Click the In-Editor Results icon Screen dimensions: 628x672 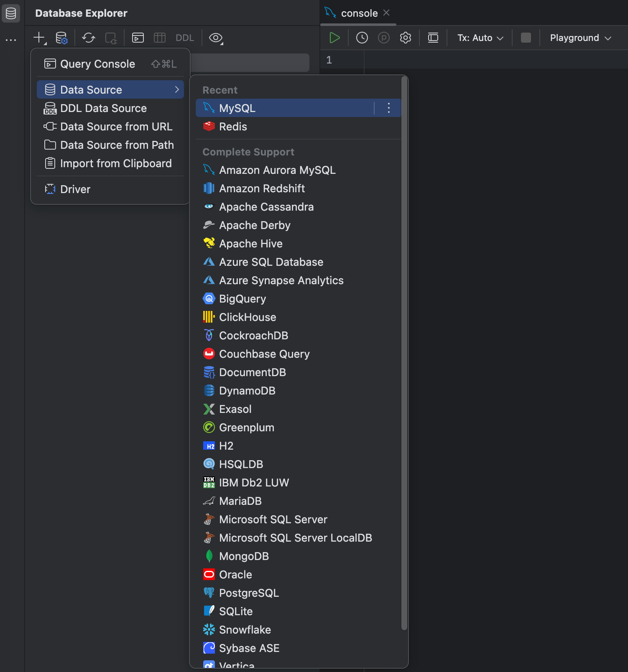pyautogui.click(x=433, y=38)
